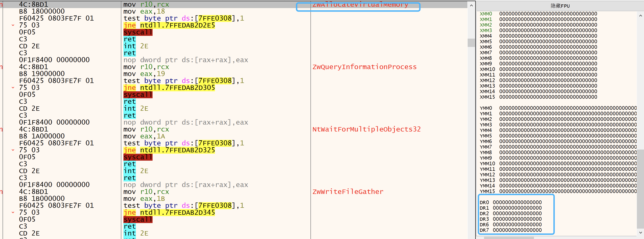Click the XMM0 register label

(486, 14)
